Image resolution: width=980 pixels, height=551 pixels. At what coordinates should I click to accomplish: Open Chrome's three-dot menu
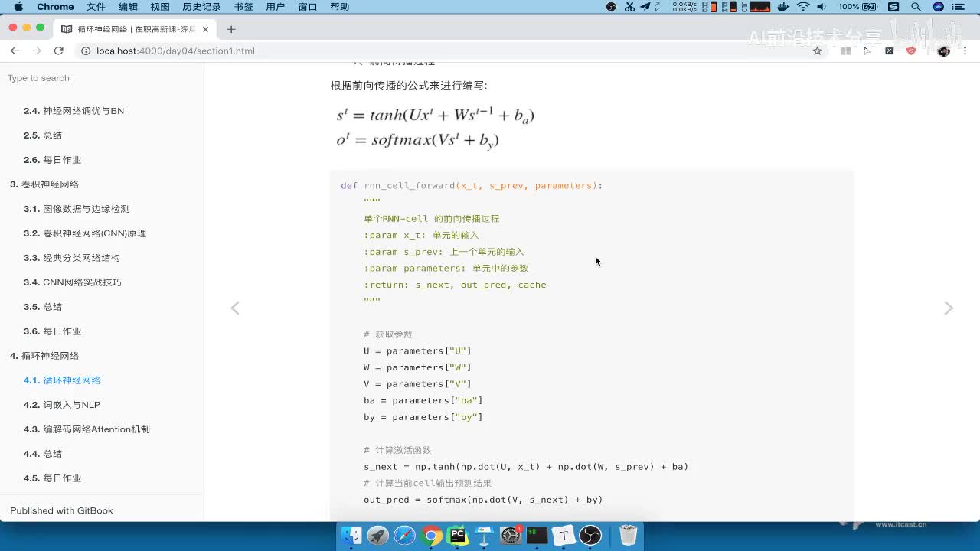pyautogui.click(x=965, y=51)
